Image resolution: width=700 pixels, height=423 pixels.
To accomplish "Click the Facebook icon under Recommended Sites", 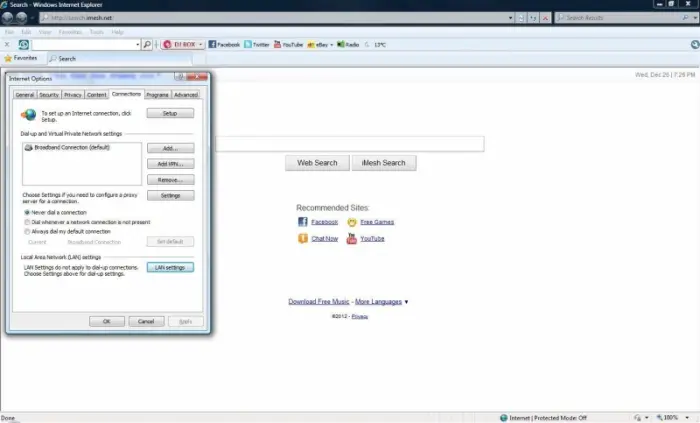I will 303,222.
